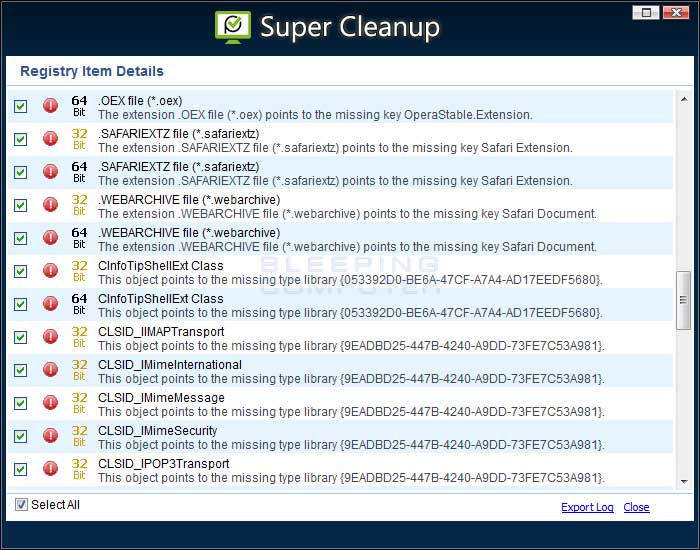Uncheck the 64-bit .WEBARCHIVE checkbox

point(21,238)
